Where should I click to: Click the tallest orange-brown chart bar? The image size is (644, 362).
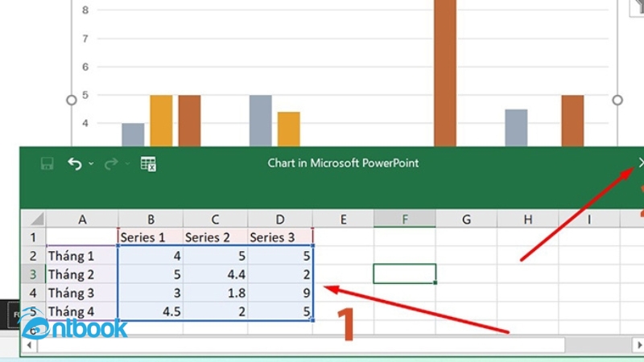445,72
